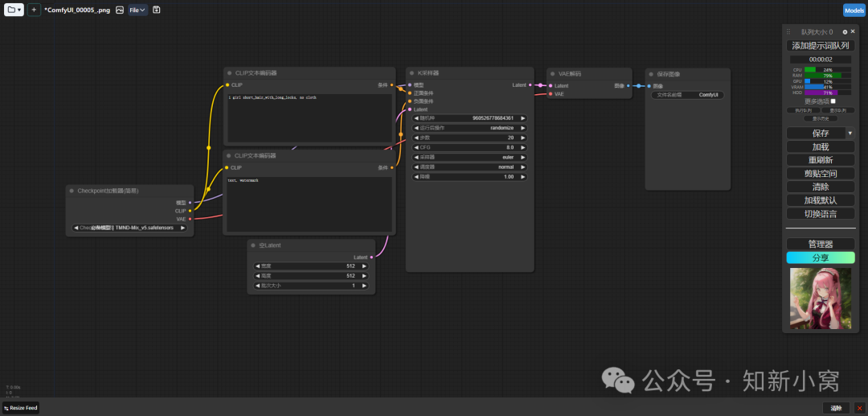Click the 切换语言 button
This screenshot has height=416, width=868.
pyautogui.click(x=821, y=213)
